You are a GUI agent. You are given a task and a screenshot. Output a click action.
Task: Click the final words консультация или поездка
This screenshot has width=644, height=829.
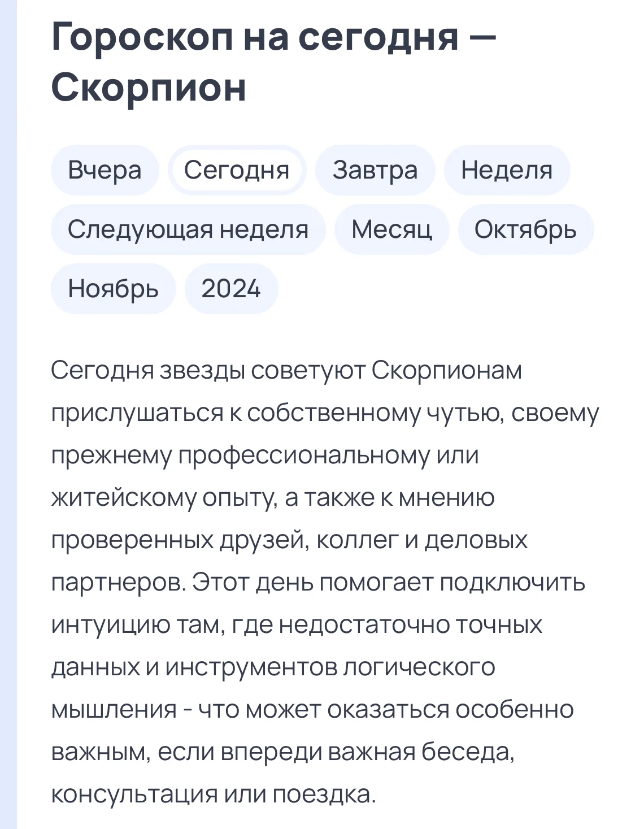(213, 795)
